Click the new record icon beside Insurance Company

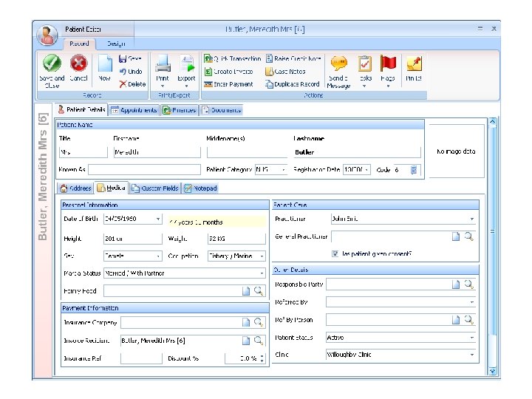pos(248,323)
